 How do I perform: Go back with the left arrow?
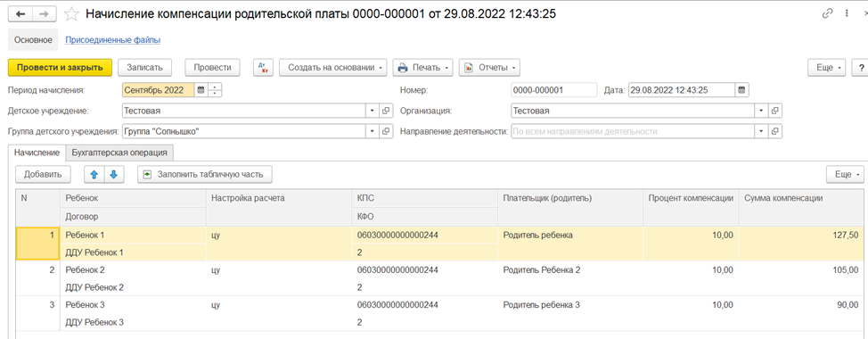[20, 14]
